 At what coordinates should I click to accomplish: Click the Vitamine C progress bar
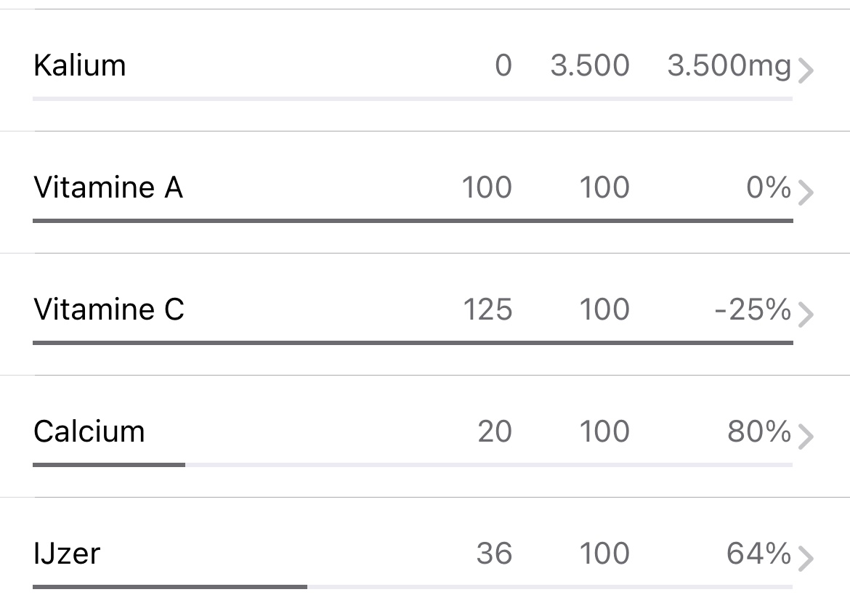412,342
